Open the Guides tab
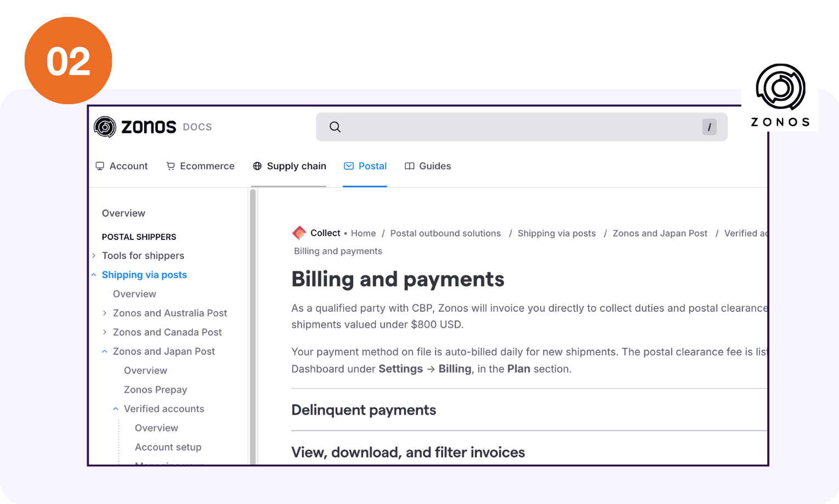Image resolution: width=839 pixels, height=504 pixels. 428,166
